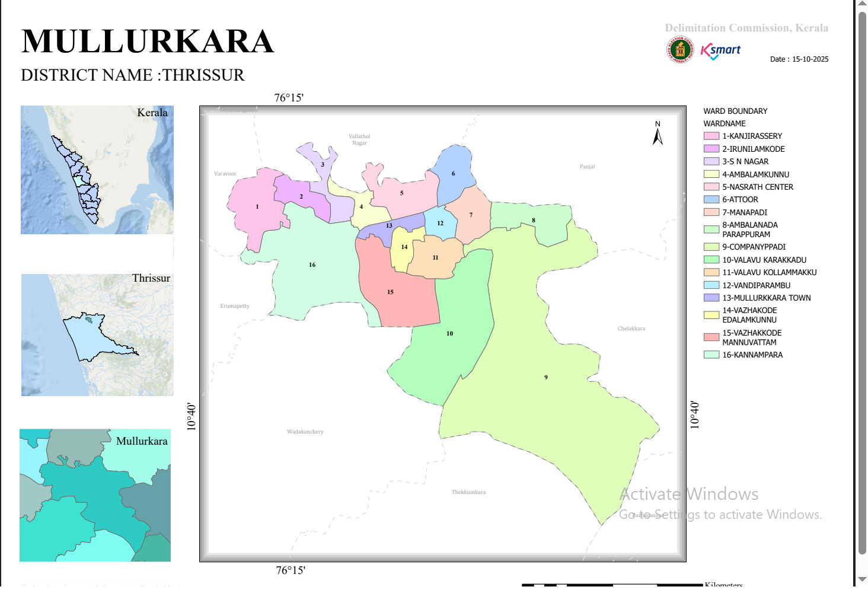Click ward 10 green region on map
The width and height of the screenshot is (868, 593).
449,333
